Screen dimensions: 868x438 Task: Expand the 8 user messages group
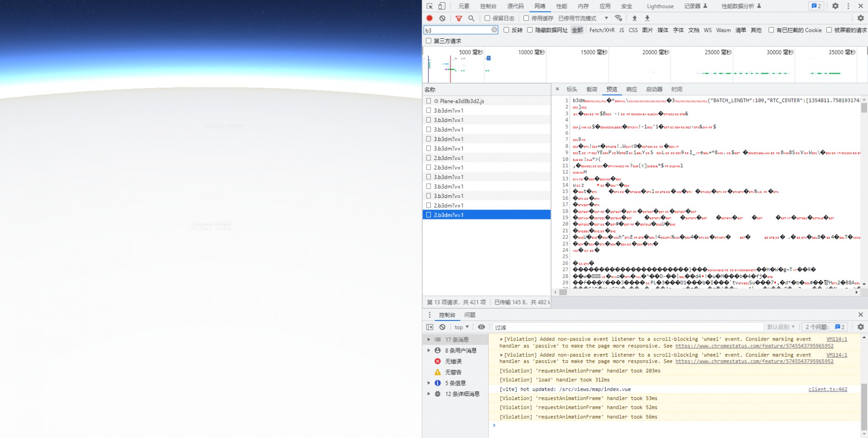pos(429,350)
